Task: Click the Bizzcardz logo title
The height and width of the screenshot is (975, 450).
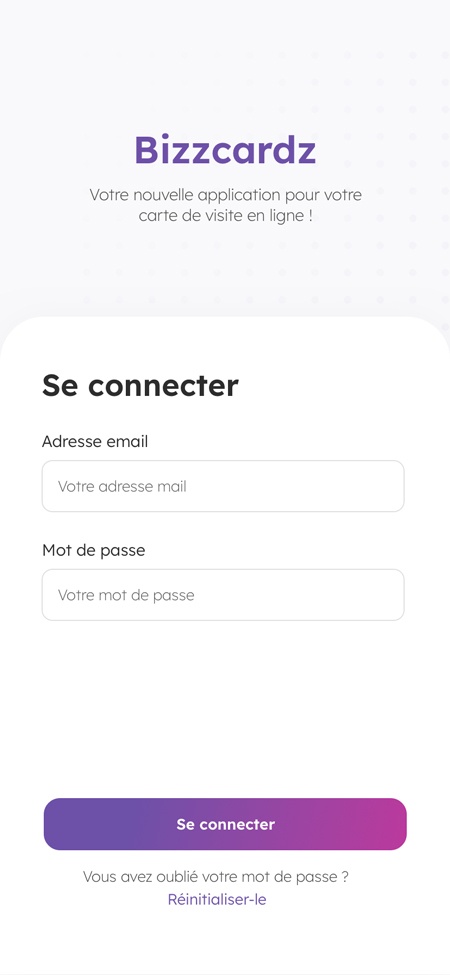Action: 225,150
